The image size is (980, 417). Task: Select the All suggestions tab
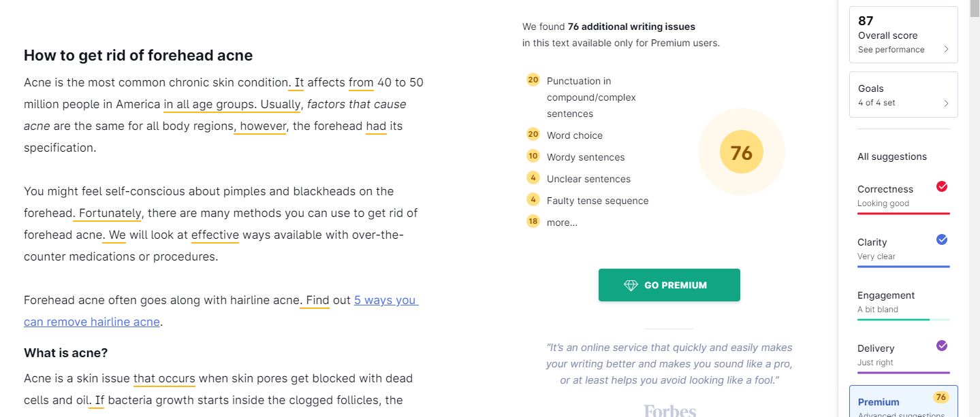click(891, 156)
